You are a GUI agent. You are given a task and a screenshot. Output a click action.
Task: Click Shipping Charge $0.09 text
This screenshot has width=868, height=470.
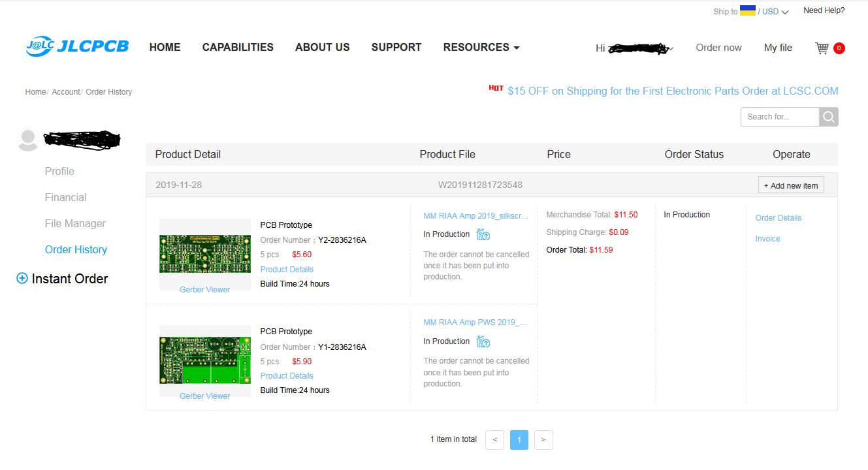click(x=587, y=232)
